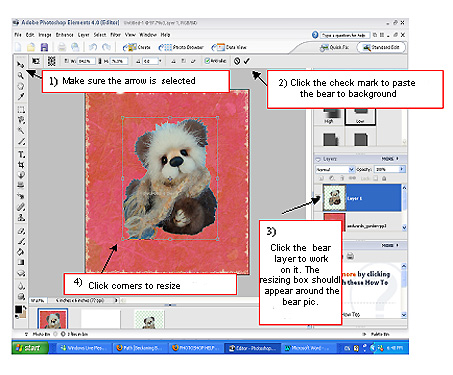Open the Filter menu
Viewport: 453px width, 375px height.
click(x=115, y=35)
